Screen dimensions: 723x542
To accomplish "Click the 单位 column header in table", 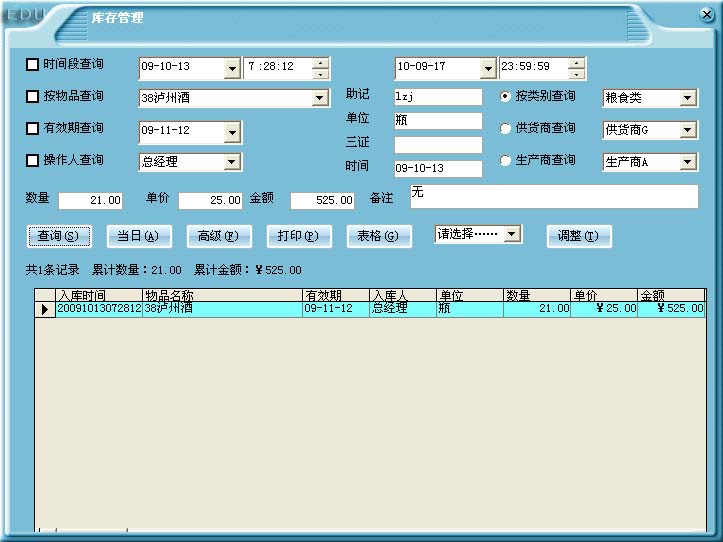I will (x=469, y=295).
